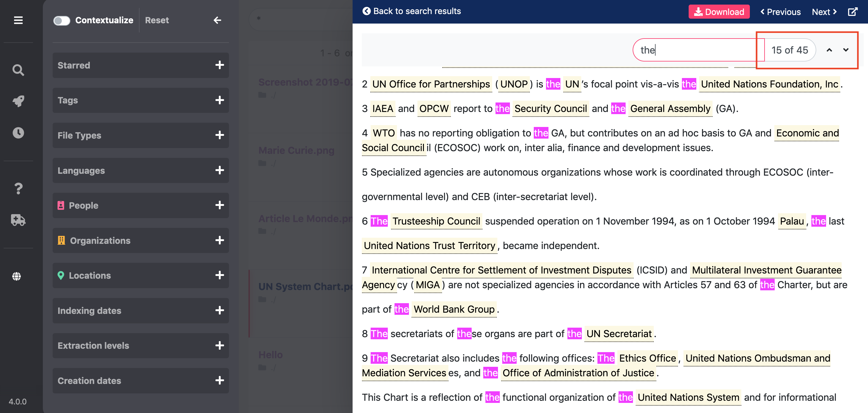Click the 'General Assembly' highlighted entity

[x=670, y=109]
